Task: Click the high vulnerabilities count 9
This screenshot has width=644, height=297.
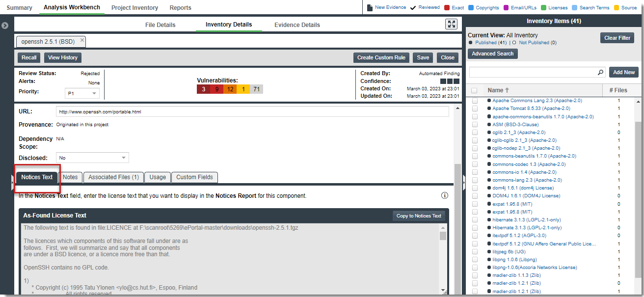Action: click(216, 89)
